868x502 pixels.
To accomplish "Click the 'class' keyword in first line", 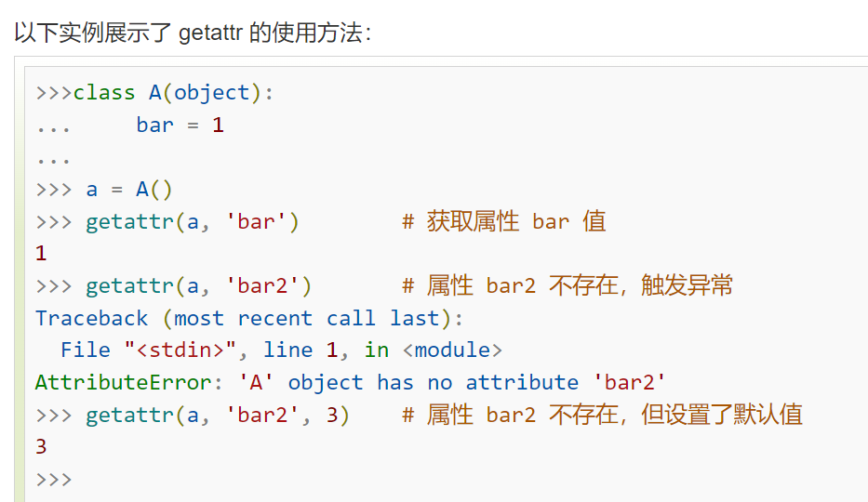I will pos(104,92).
